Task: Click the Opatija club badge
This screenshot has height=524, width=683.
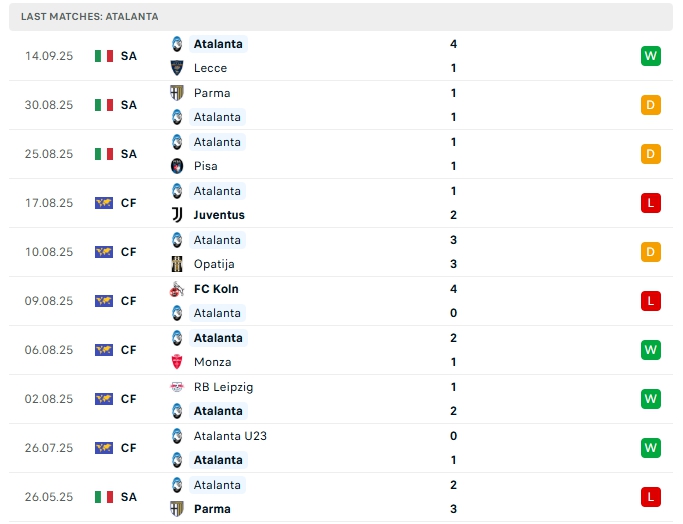Action: 177,264
